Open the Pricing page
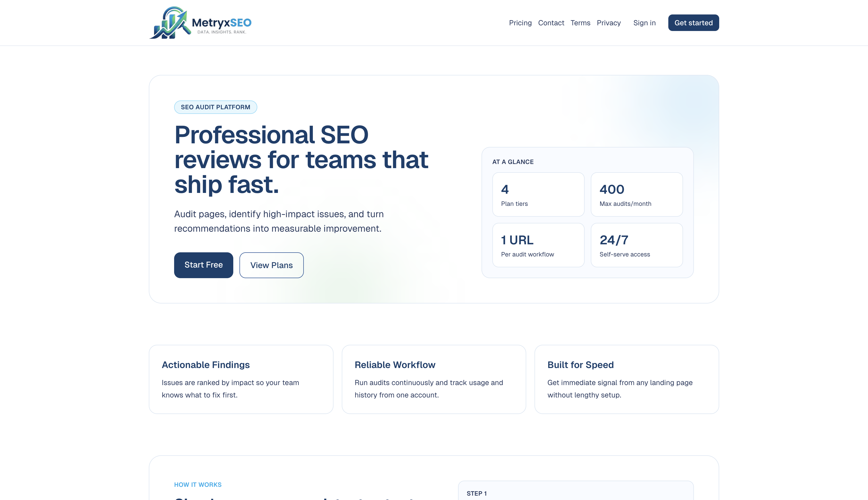This screenshot has width=868, height=500. [520, 23]
